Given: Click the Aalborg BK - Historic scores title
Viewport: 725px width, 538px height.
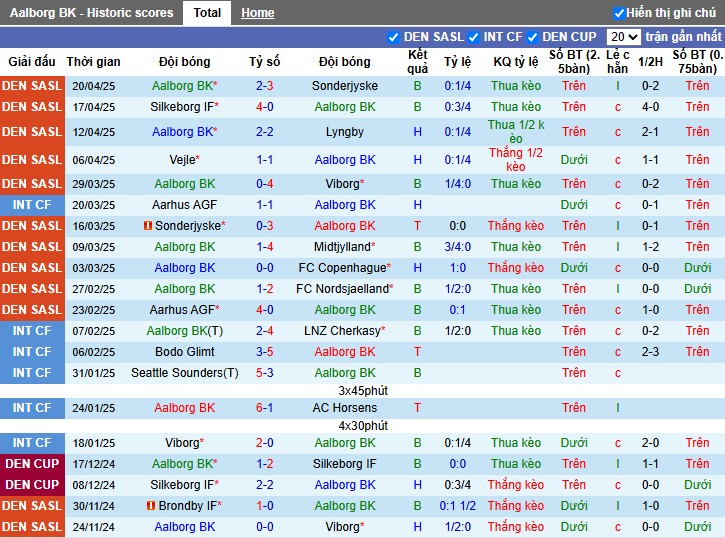Looking at the screenshot, I should pos(92,13).
